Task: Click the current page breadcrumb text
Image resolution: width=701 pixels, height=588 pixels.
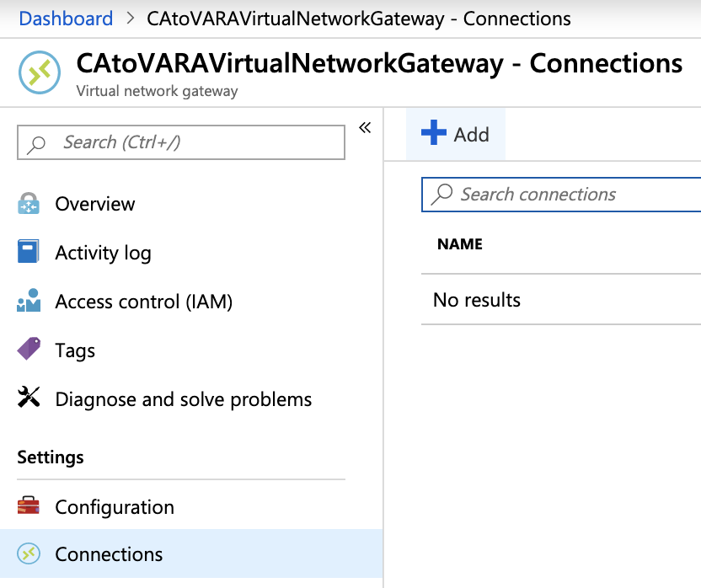Action: [358, 19]
